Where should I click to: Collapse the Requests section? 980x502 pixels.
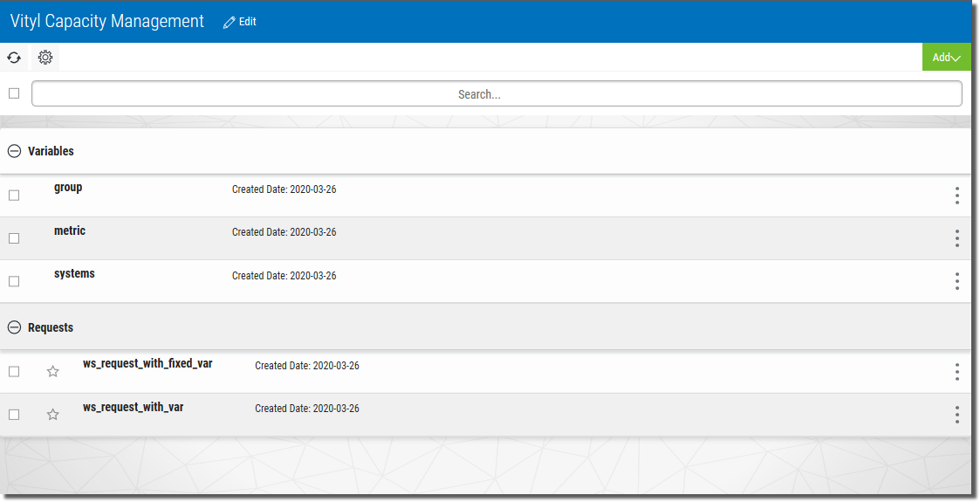pyautogui.click(x=14, y=327)
